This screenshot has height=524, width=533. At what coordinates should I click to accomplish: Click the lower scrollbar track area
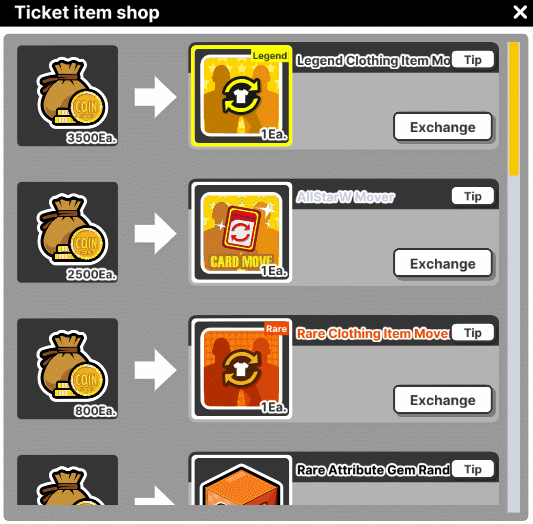(514, 343)
